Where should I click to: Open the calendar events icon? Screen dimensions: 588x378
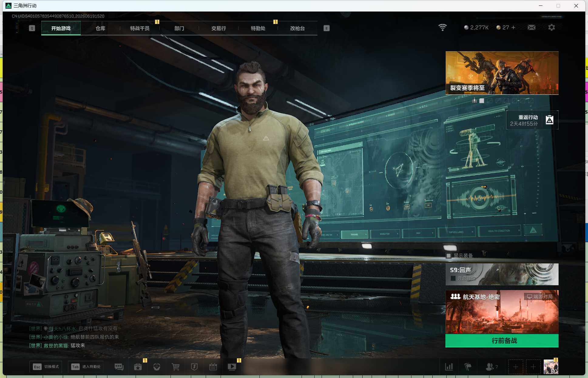[x=213, y=367]
